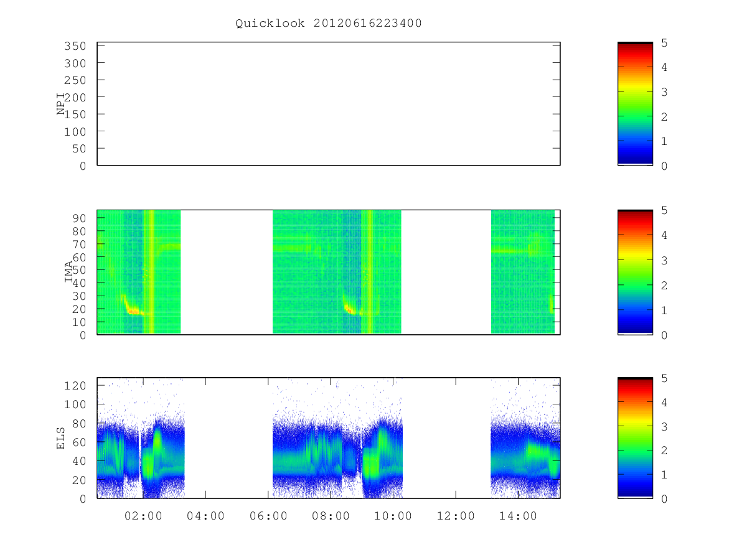Click the 14:00 time axis label

519,516
